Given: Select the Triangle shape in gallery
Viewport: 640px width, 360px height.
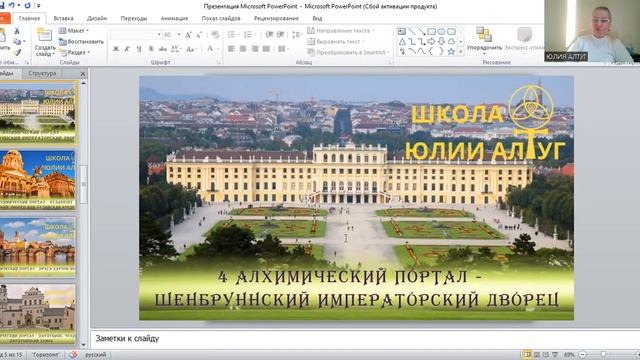Looking at the screenshot, I should [x=402, y=42].
